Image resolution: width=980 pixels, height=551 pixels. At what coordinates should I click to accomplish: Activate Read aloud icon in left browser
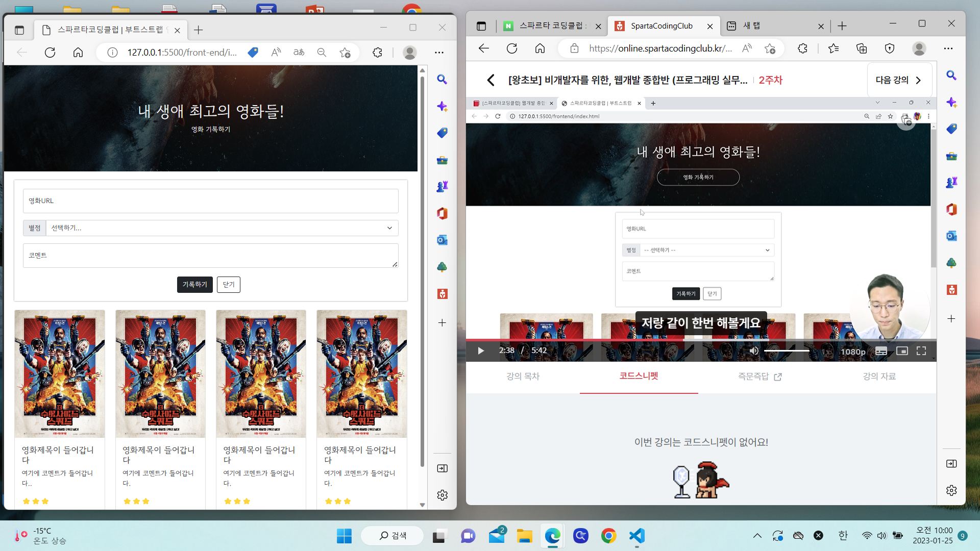click(x=276, y=53)
